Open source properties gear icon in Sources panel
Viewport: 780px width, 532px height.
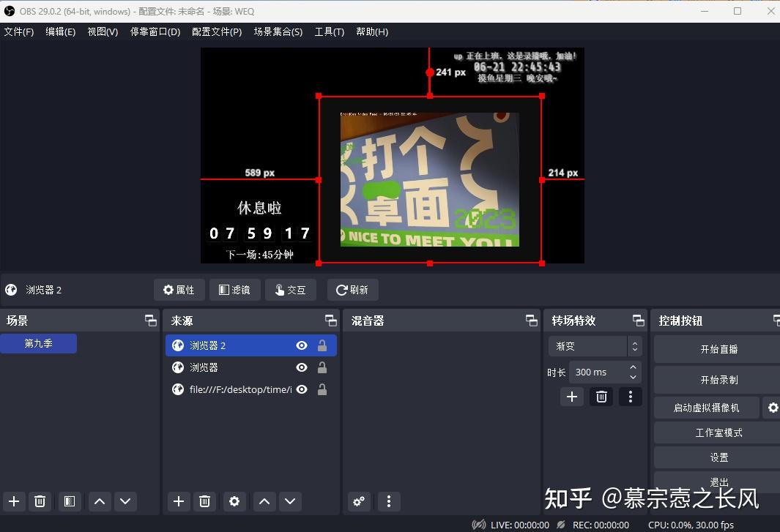click(234, 501)
